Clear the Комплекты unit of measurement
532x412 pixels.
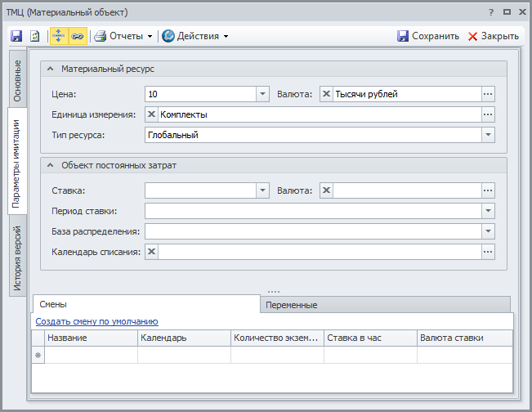[x=152, y=115]
